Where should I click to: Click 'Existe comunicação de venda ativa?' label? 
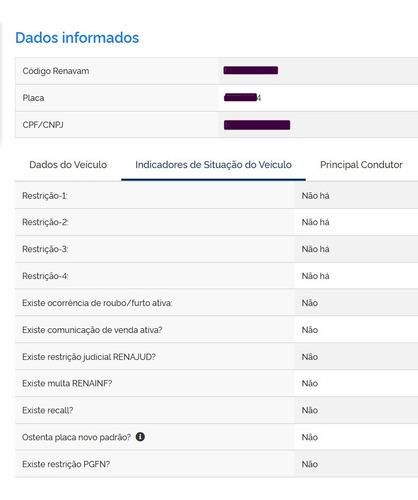(x=92, y=330)
